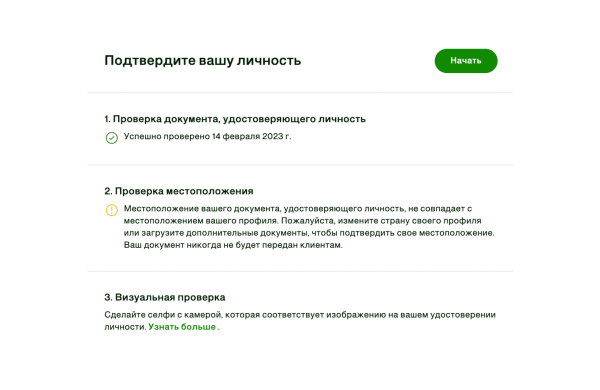
Task: Click the divider above Визуальная проверка section
Action: point(300,271)
